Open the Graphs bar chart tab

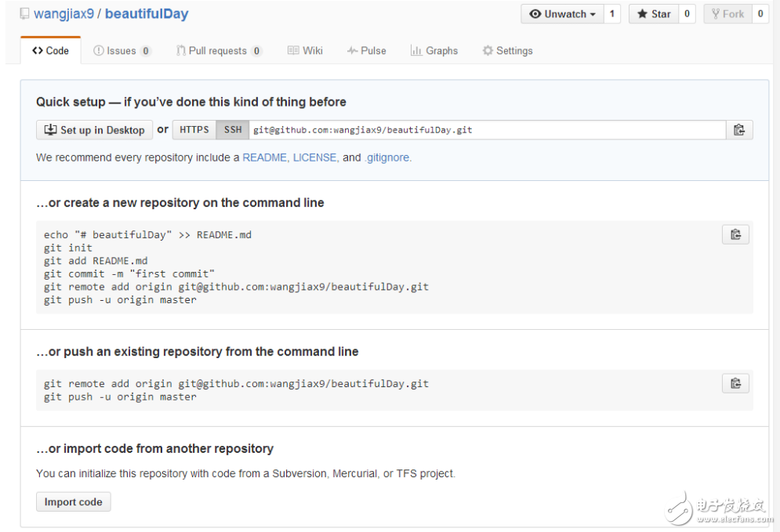click(x=434, y=51)
